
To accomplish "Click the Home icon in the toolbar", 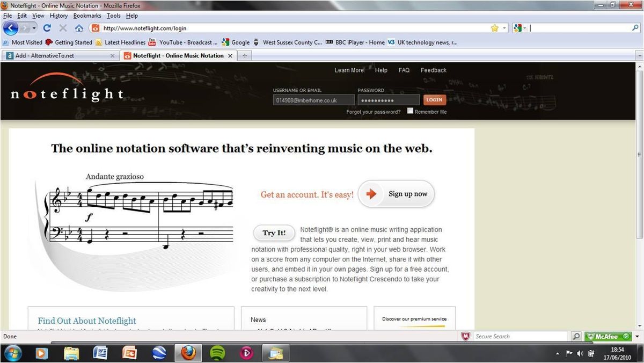I will tap(79, 28).
